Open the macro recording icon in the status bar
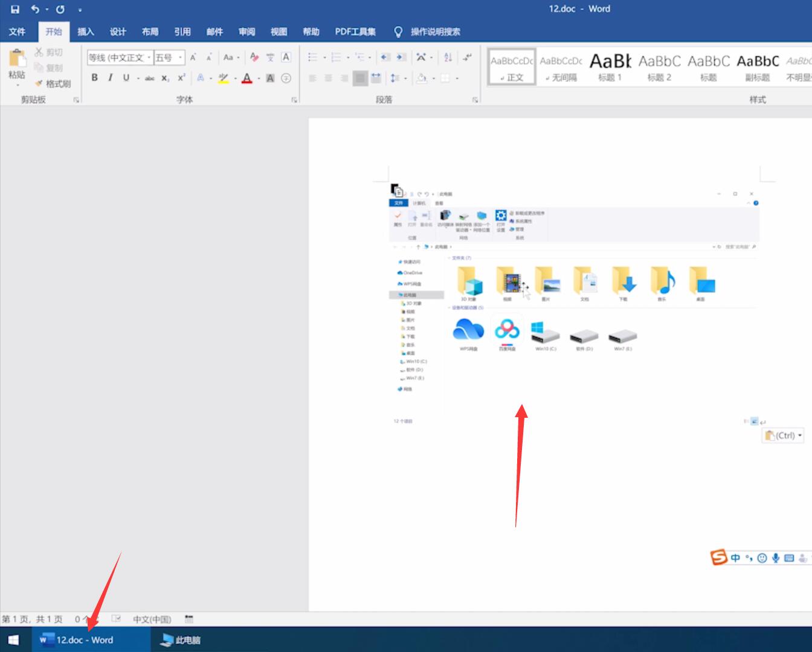Viewport: 812px width, 652px height. click(x=188, y=619)
